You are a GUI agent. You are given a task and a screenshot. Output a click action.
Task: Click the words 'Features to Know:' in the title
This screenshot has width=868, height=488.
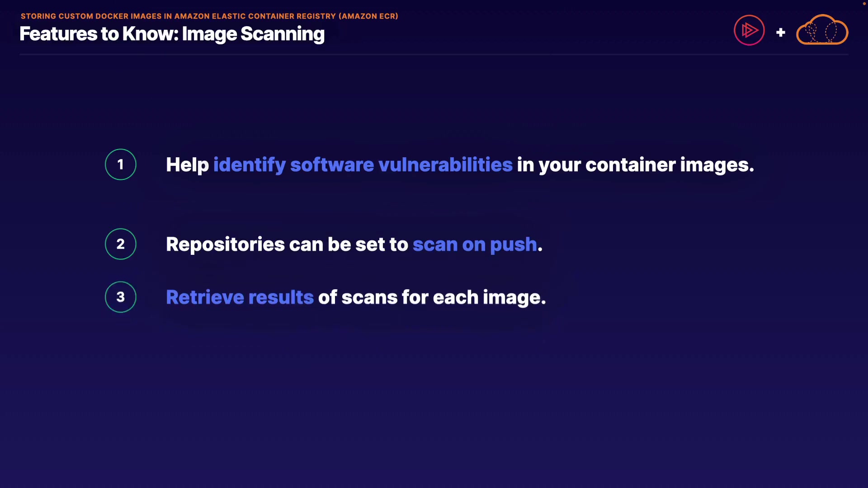[99, 34]
